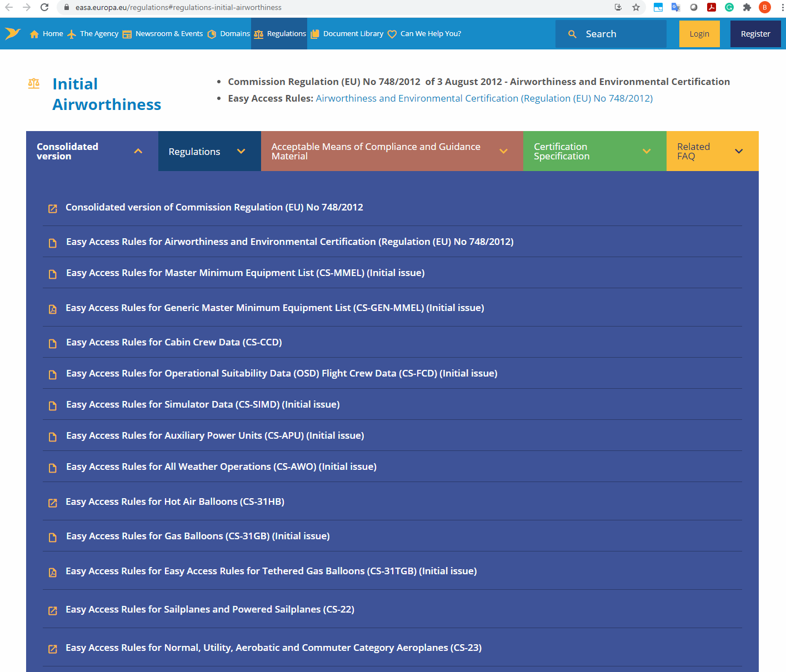Image resolution: width=786 pixels, height=672 pixels.
Task: Bookmark this page with star icon
Action: pos(636,7)
